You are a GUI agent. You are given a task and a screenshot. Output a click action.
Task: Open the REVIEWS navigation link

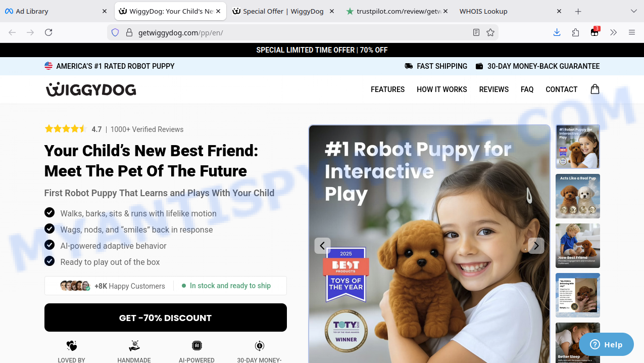[493, 89]
